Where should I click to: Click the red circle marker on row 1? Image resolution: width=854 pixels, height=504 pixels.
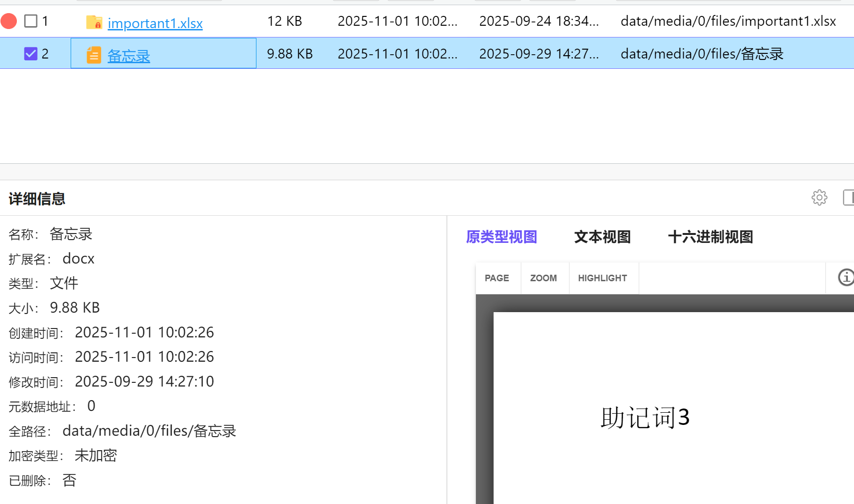click(8, 21)
